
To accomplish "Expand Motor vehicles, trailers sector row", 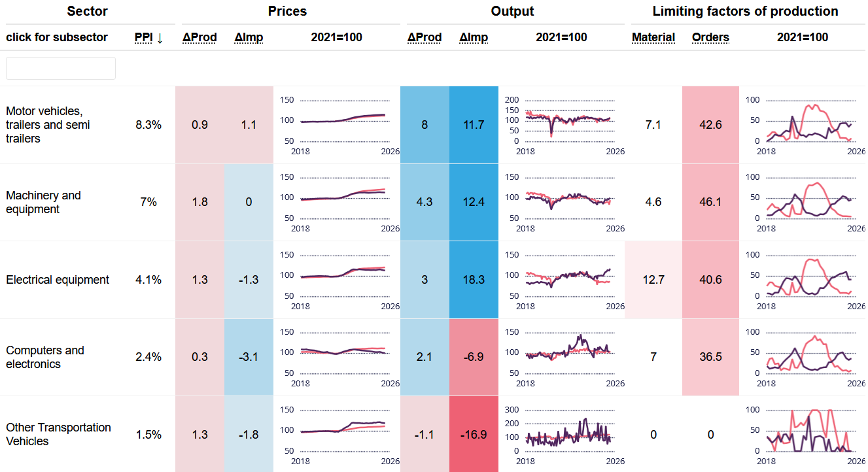I will coord(48,124).
